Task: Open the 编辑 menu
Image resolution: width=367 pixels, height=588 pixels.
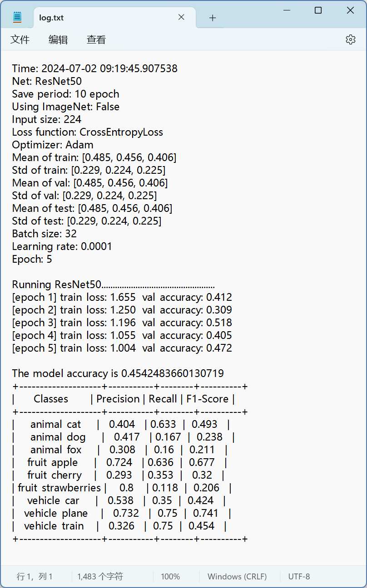Action: (x=58, y=39)
